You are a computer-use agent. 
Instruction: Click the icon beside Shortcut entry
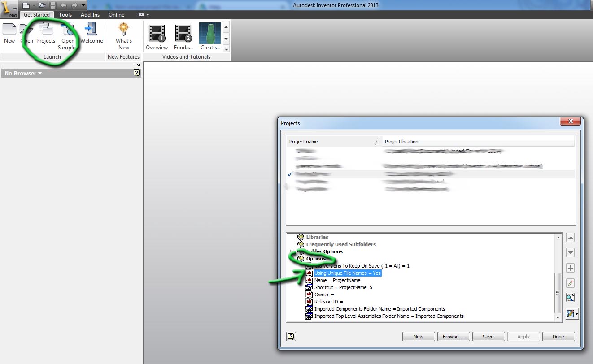[309, 287]
